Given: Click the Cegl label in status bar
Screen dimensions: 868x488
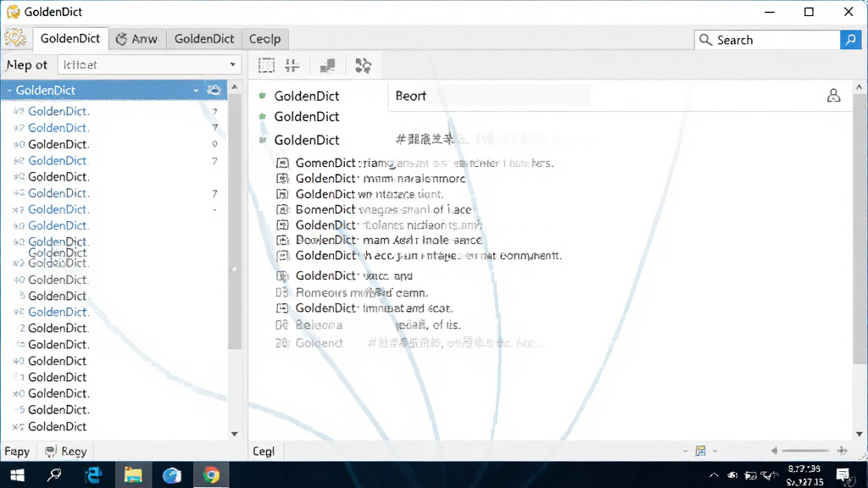Looking at the screenshot, I should pos(264,451).
